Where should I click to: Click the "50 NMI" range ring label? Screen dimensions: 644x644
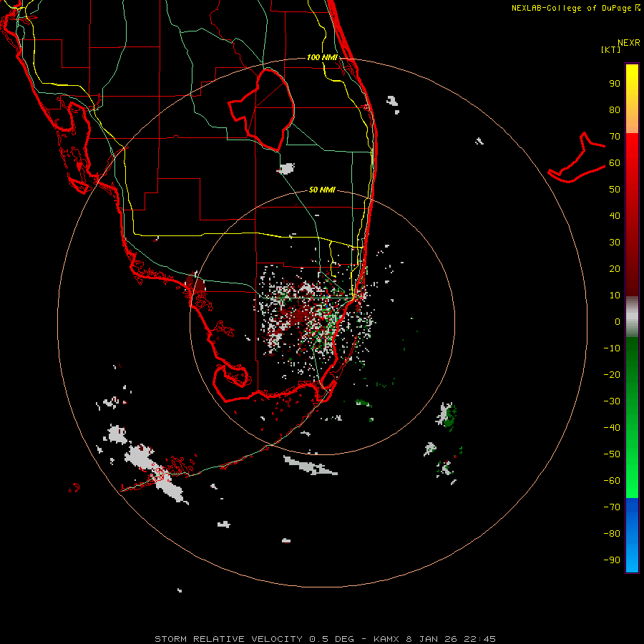pos(322,190)
